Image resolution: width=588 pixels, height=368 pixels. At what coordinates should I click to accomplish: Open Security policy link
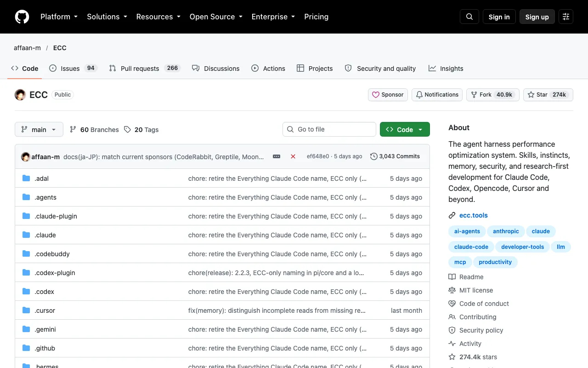476,330
